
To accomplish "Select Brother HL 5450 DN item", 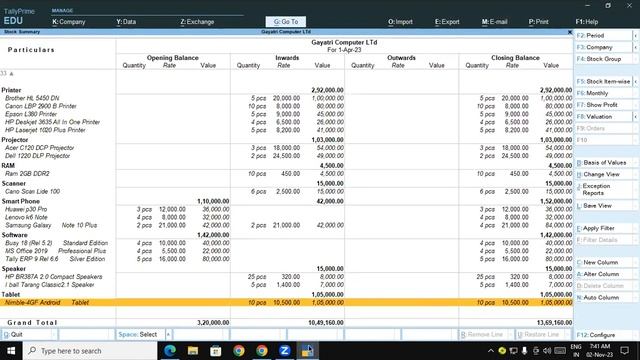I will (x=32, y=98).
